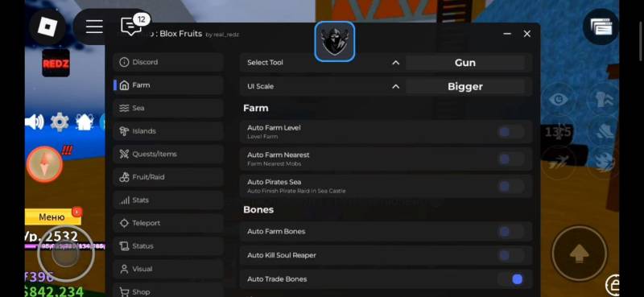This screenshot has height=297, width=644.
Task: Click the ninja avatar logo thumbnail
Action: click(x=335, y=42)
